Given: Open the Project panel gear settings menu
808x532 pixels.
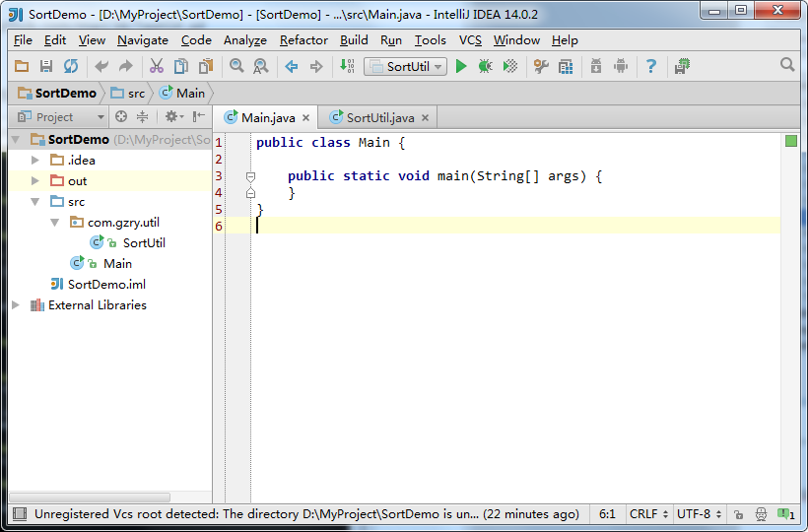Looking at the screenshot, I should coord(174,117).
